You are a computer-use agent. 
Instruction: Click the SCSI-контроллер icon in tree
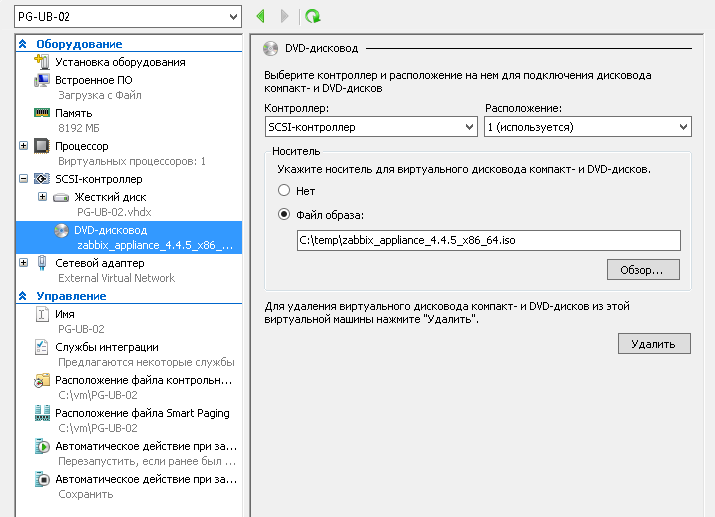tap(42, 179)
